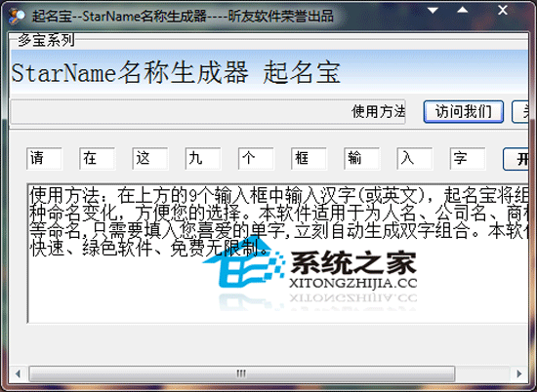
Task: Maximize the window with the up-triangle button
Action: click(463, 11)
